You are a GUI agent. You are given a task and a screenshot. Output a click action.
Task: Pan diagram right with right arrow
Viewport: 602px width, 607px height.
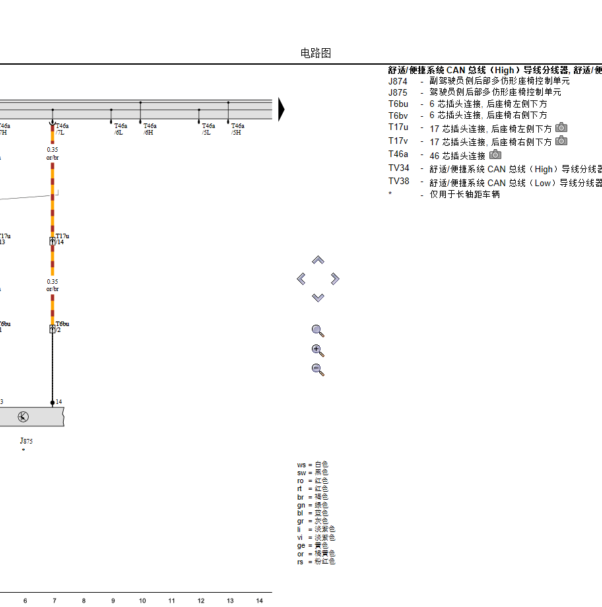tap(335, 279)
